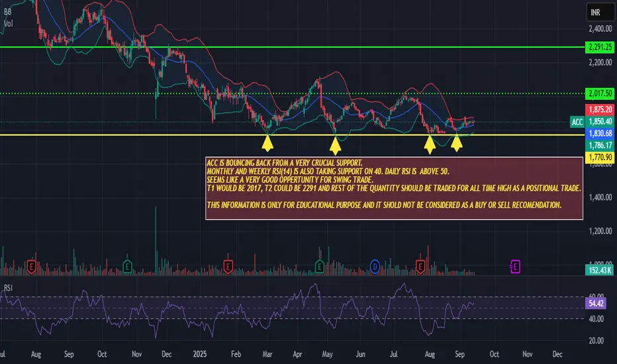Open the blue dividend D marker
This screenshot has width=617, height=364.
(375, 267)
